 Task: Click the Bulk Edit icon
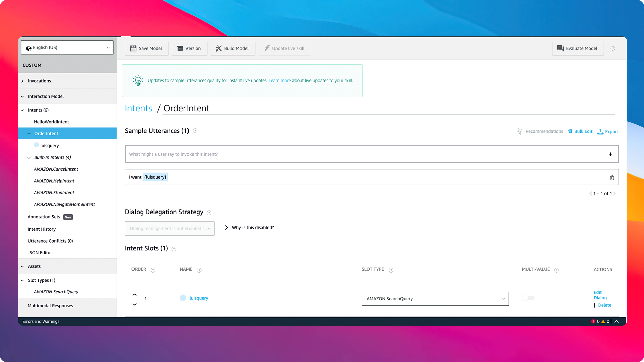(570, 131)
